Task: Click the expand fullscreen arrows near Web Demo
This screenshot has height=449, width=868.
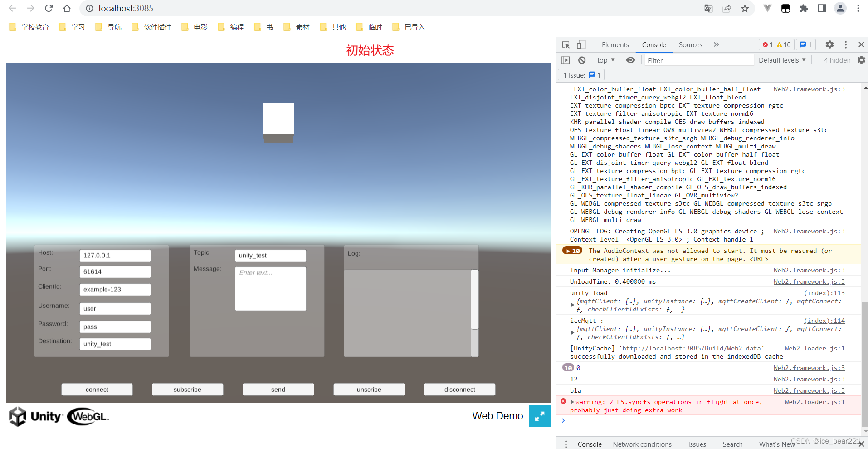Action: click(539, 416)
